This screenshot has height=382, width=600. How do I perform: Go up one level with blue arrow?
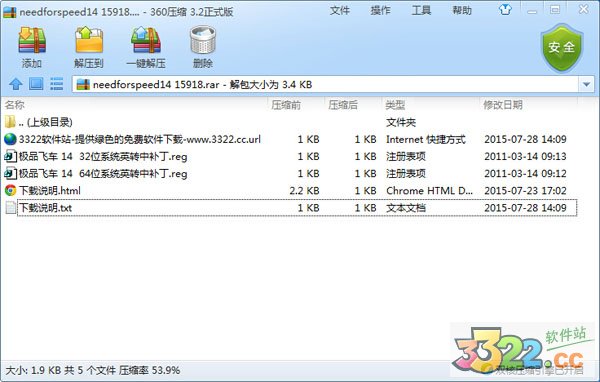pyautogui.click(x=16, y=83)
